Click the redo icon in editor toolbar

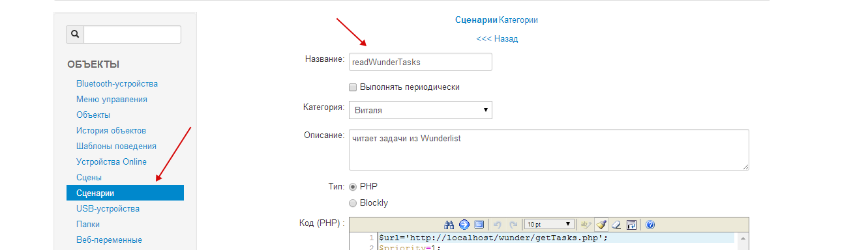click(513, 225)
